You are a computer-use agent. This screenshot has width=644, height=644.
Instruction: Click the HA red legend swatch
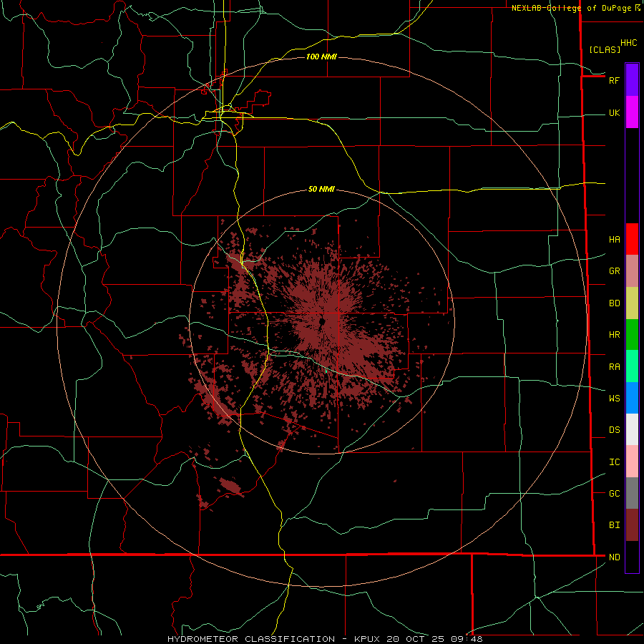tap(632, 239)
